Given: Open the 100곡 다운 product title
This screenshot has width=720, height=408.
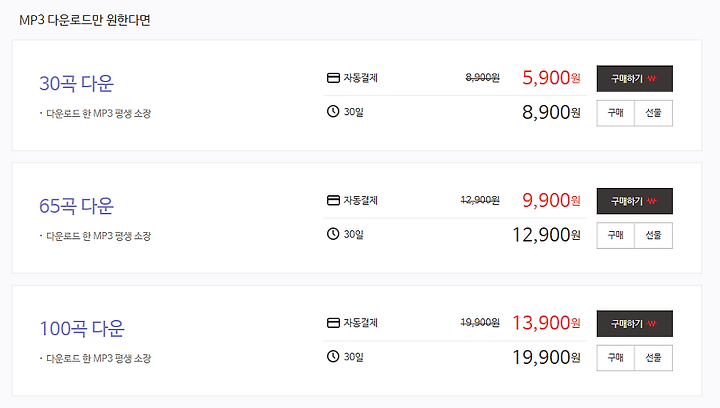Looking at the screenshot, I should pyautogui.click(x=82, y=329).
